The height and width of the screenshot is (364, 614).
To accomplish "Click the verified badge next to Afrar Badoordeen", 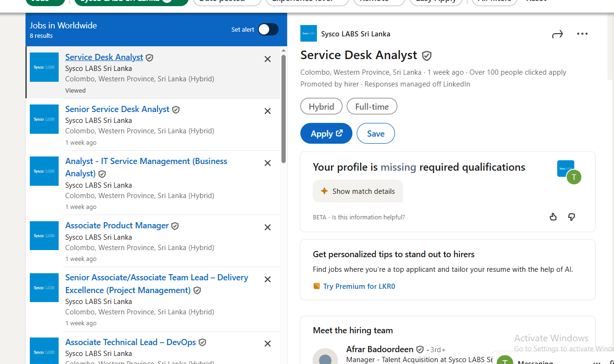I will [420, 349].
